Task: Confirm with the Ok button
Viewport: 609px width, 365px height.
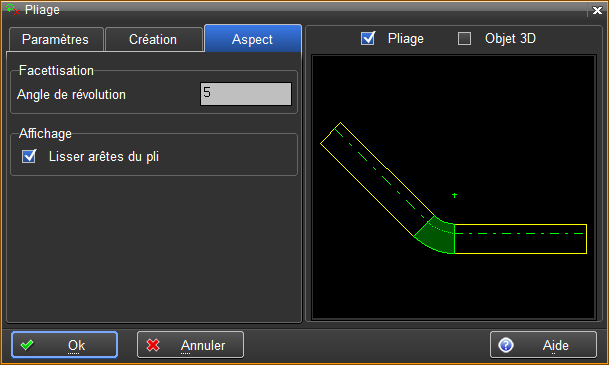Action: [x=64, y=345]
